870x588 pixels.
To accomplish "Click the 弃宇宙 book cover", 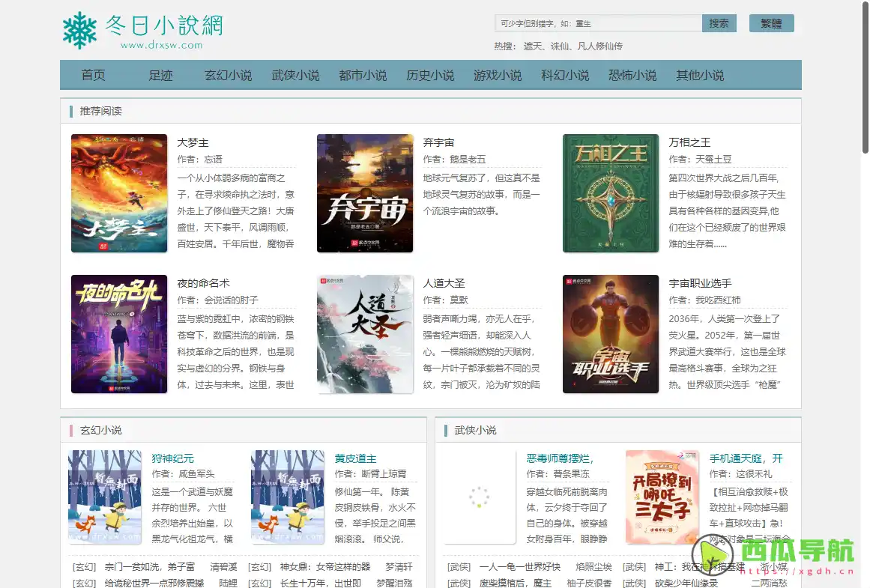I will point(365,193).
